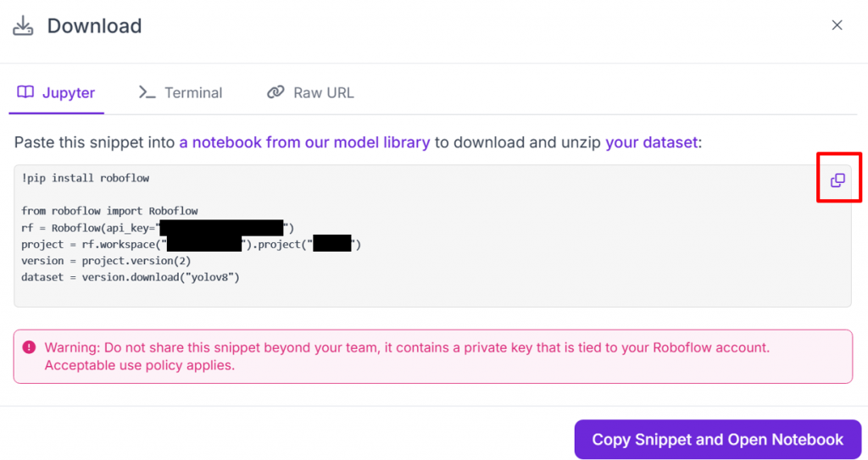
Task: Open the Raw URL tab
Action: [x=323, y=93]
